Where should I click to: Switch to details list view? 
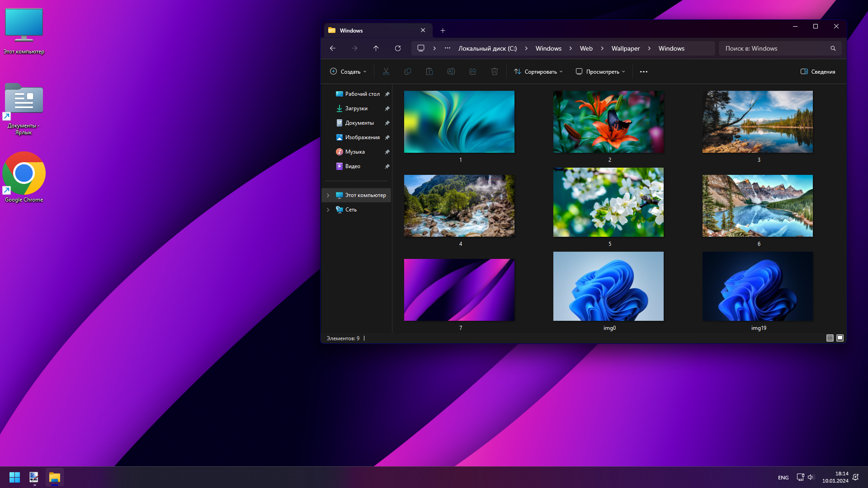(830, 338)
